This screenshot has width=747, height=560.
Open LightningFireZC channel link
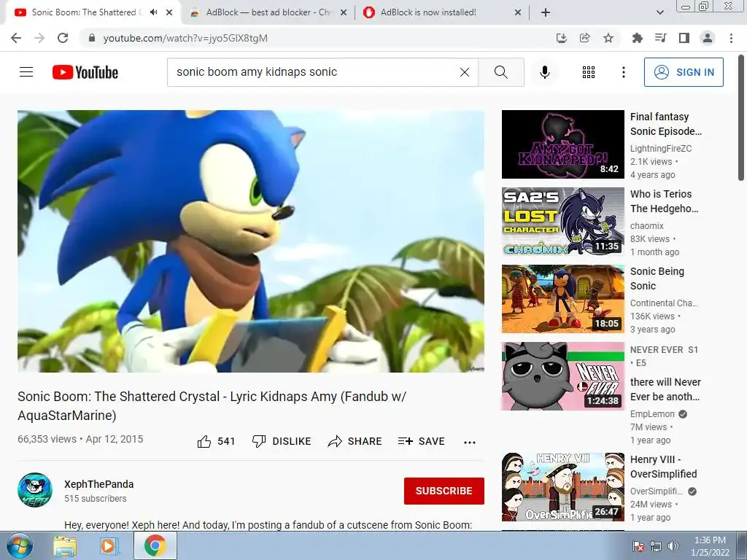coord(661,149)
